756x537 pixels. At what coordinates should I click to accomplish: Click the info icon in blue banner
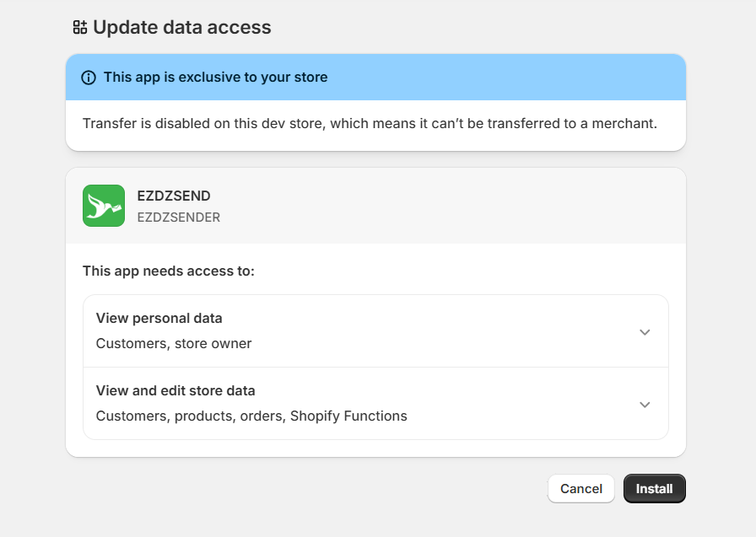[89, 78]
